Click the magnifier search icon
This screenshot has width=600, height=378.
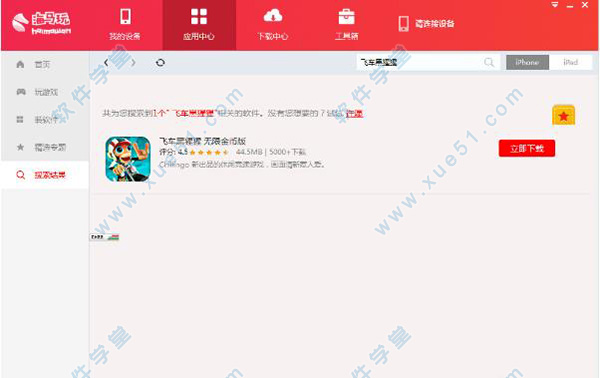(x=489, y=62)
